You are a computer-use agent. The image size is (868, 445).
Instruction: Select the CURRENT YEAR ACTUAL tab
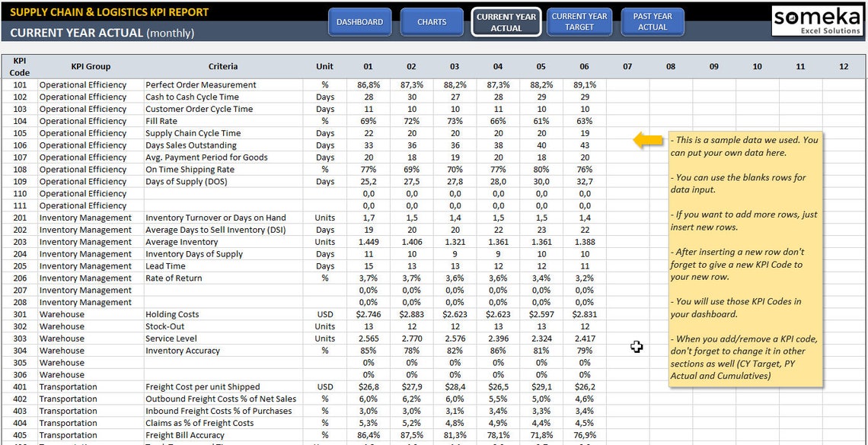pos(505,22)
